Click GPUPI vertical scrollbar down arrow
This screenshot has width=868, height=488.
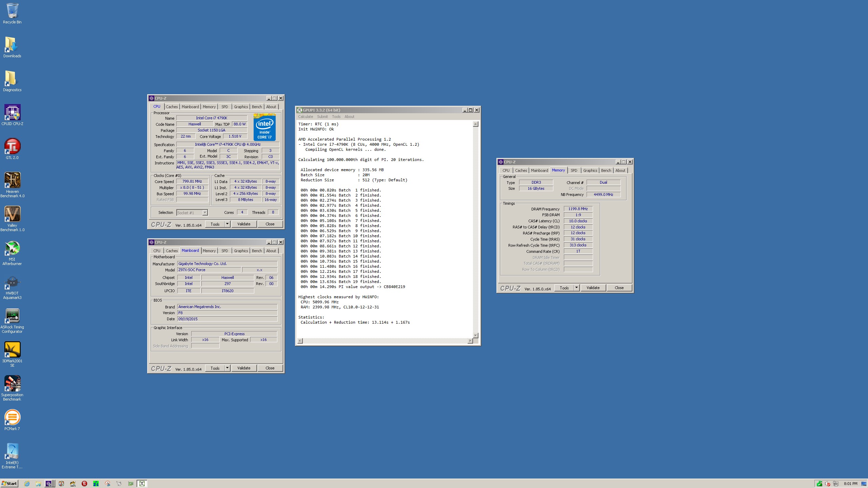pyautogui.click(x=475, y=335)
